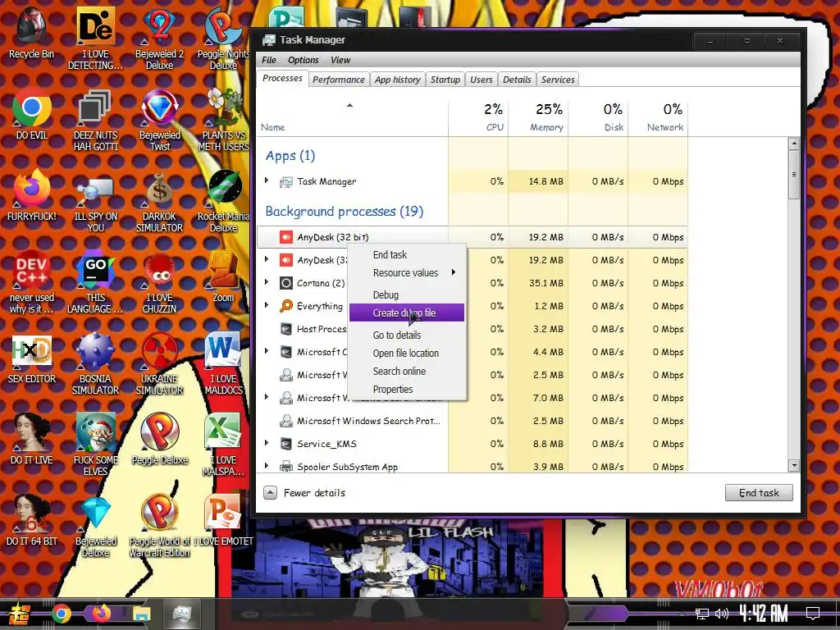The height and width of the screenshot is (630, 840).
Task: Click the End task button at bottom
Action: pyautogui.click(x=759, y=493)
